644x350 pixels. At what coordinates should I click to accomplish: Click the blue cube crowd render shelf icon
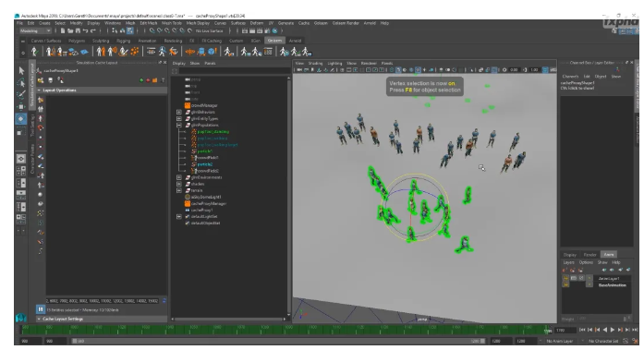pos(212,52)
